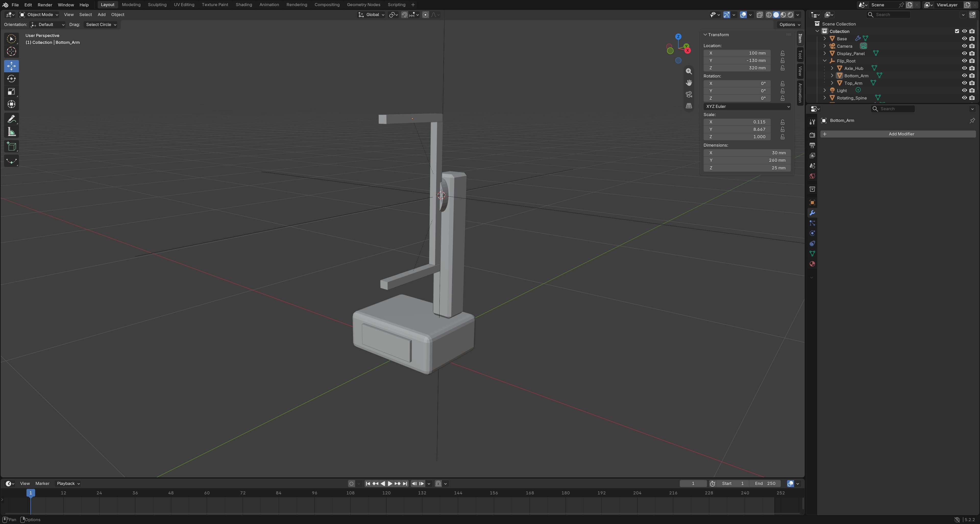Uncheck the Collection exclude checkbox
980x524 pixels.
(x=957, y=31)
